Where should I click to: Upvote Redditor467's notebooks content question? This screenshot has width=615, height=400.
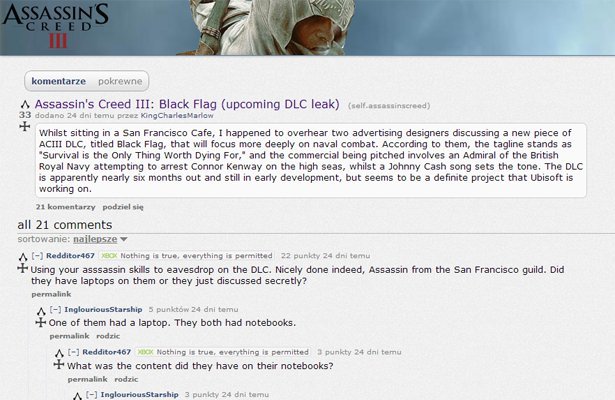tap(59, 353)
